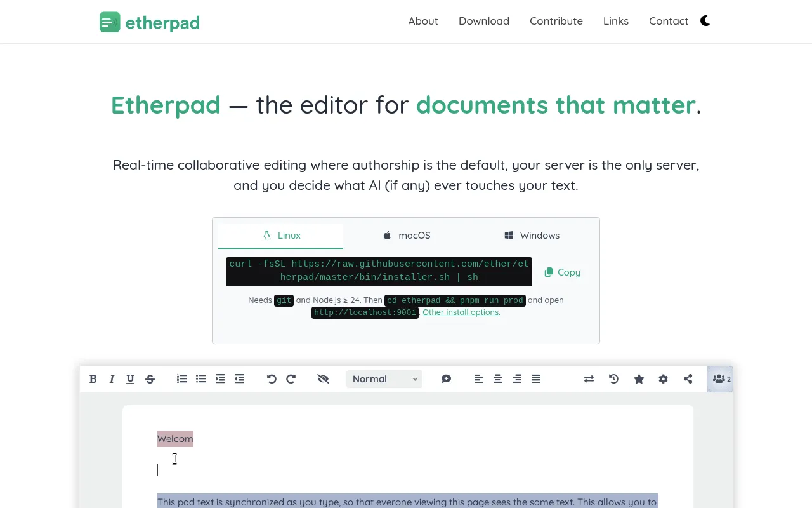The height and width of the screenshot is (508, 812).
Task: Open the About page
Action: tap(423, 21)
